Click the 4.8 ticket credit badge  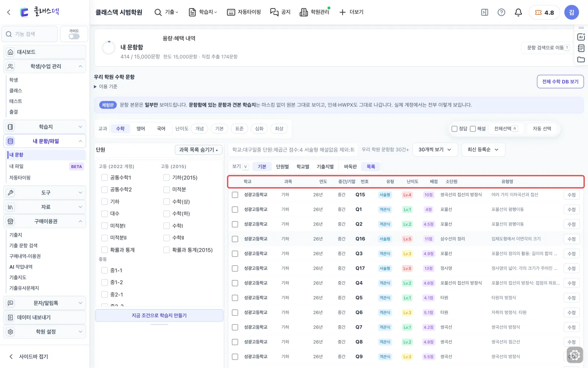(544, 13)
